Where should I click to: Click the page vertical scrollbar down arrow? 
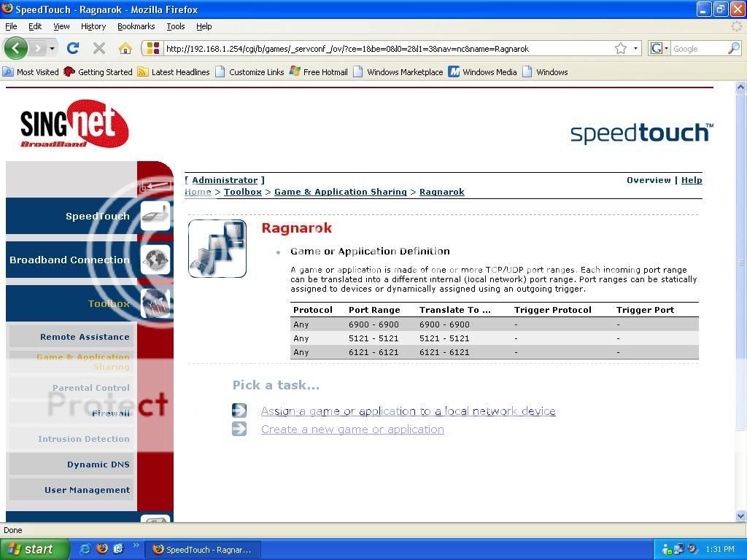pyautogui.click(x=740, y=516)
